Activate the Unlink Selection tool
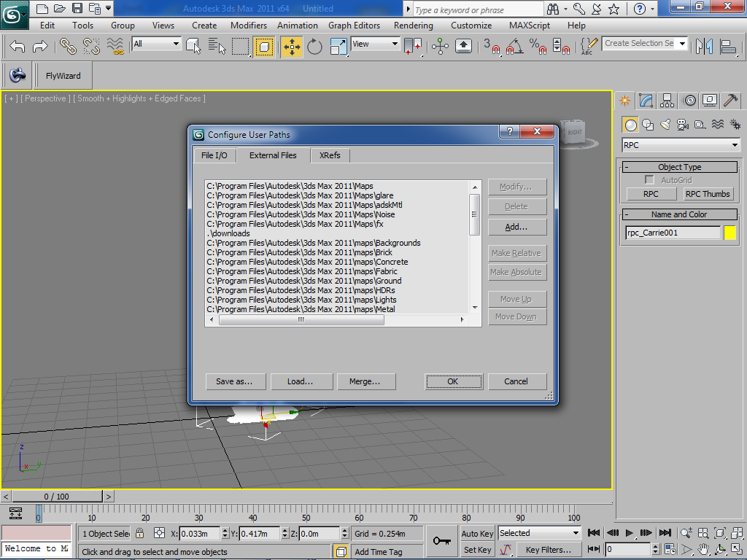The width and height of the screenshot is (747, 560). (x=91, y=47)
